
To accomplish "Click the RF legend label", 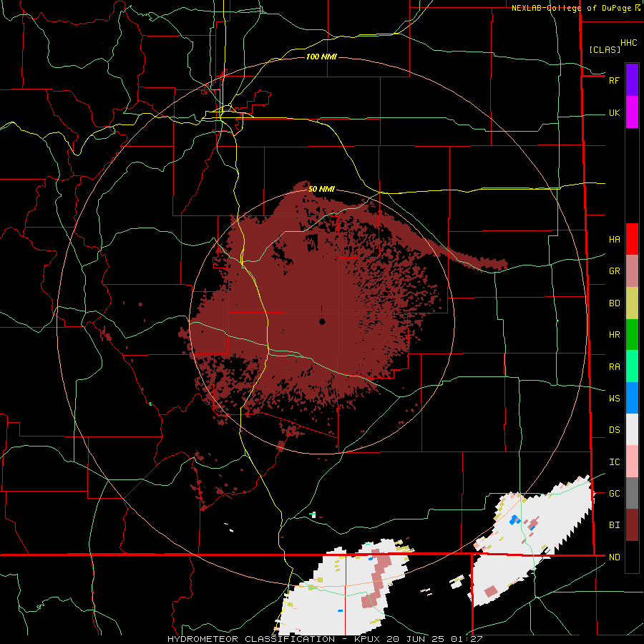I will [x=614, y=80].
